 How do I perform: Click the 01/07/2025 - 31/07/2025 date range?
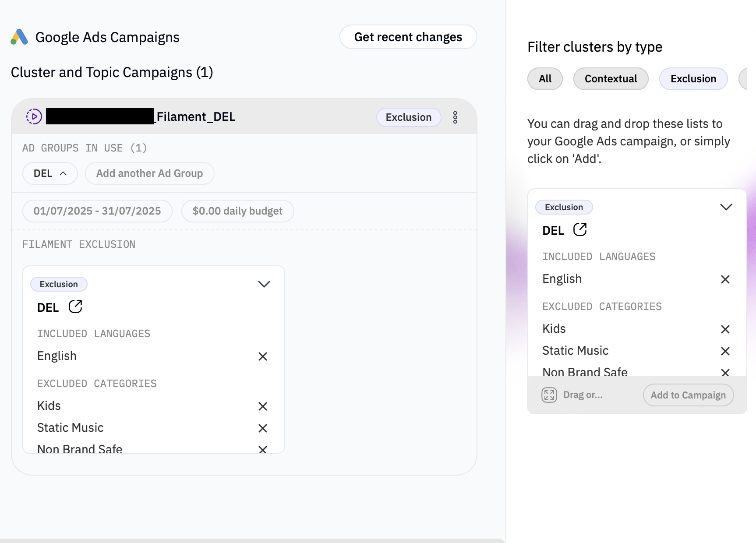[97, 211]
